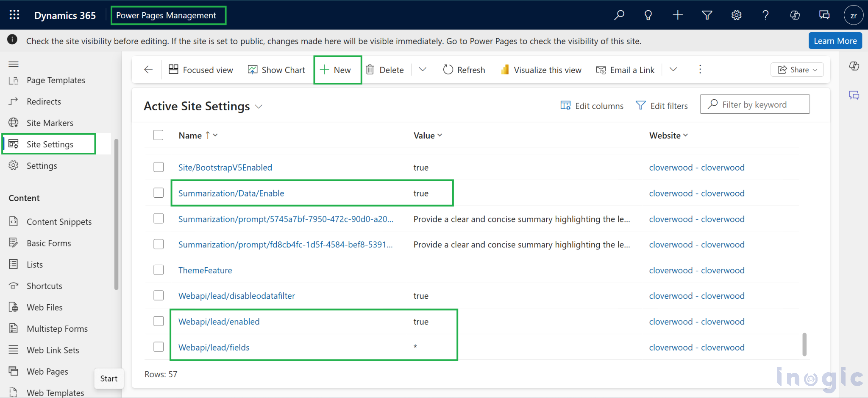Open the Summarization/Data/Enable setting
The image size is (868, 398).
point(231,193)
